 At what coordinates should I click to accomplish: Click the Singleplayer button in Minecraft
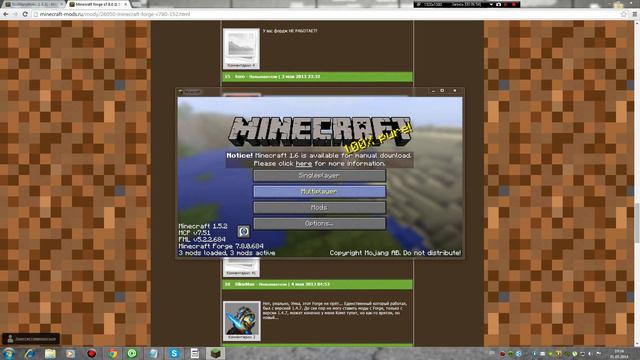coord(319,176)
